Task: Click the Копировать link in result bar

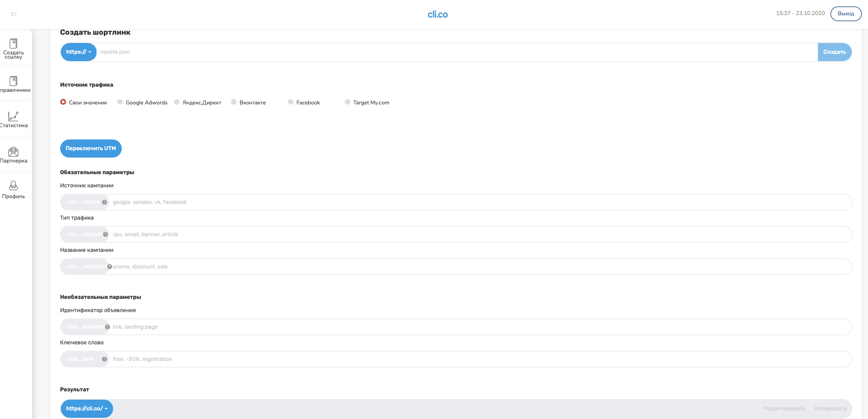Action: point(830,409)
